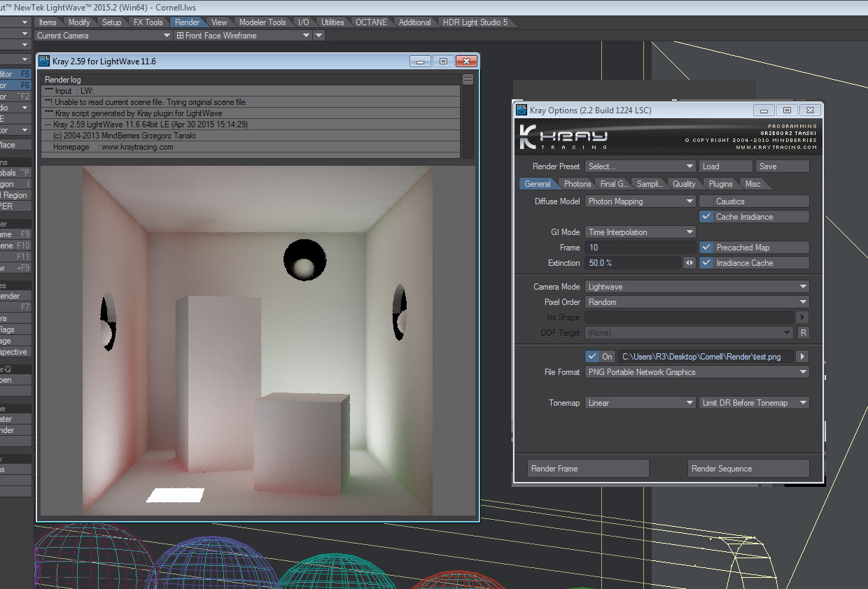Open the File Format dropdown
Screen dimensions: 868x589
coord(696,372)
